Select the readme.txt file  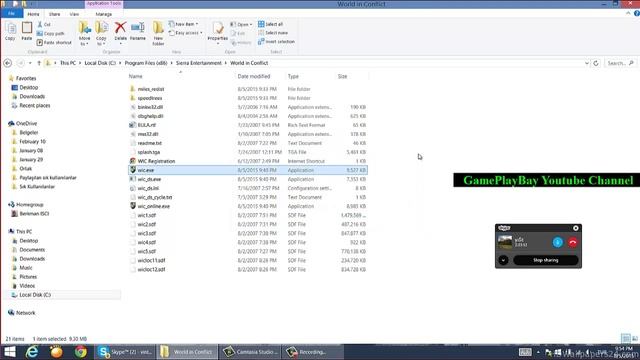(149, 143)
